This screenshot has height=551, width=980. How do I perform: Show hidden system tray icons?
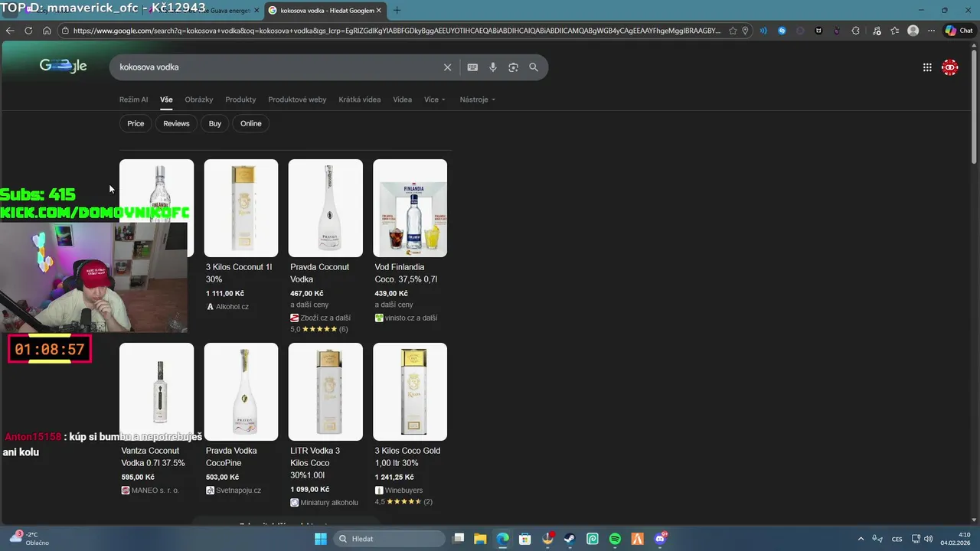861,539
